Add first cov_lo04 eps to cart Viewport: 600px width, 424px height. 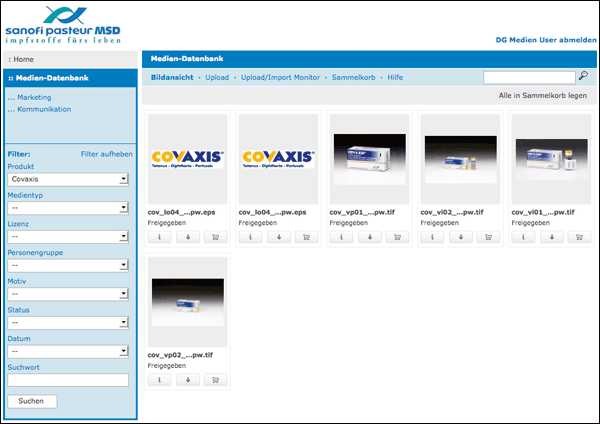216,238
